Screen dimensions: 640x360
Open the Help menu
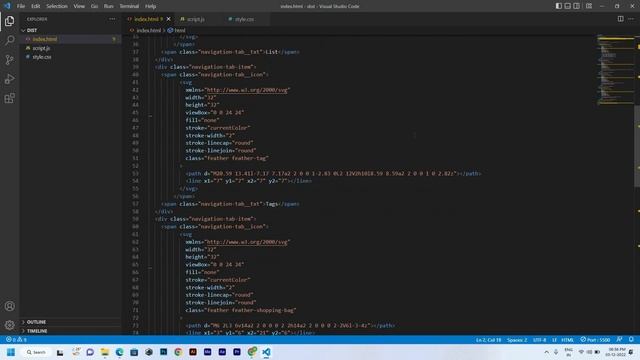click(151, 6)
